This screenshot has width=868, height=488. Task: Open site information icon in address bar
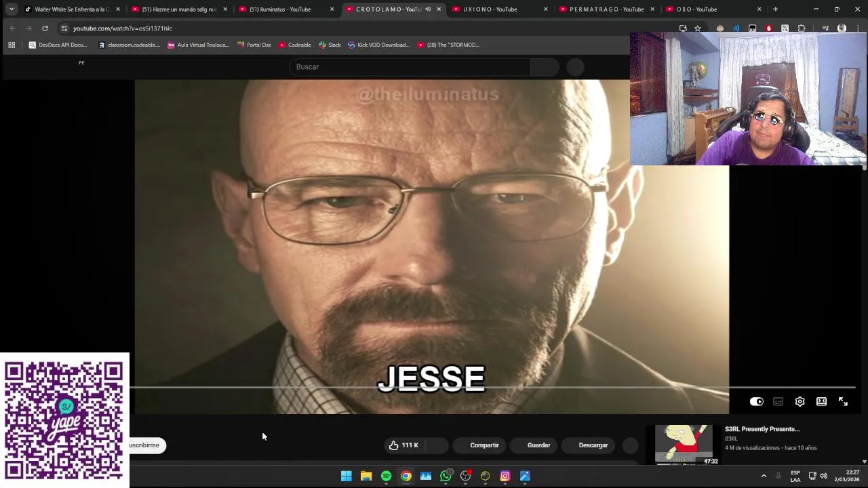point(64,28)
